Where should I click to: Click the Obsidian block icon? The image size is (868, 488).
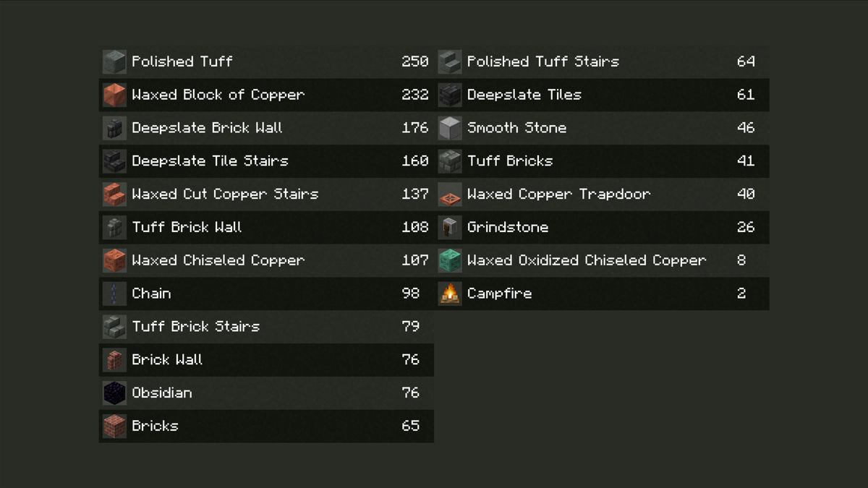point(114,393)
